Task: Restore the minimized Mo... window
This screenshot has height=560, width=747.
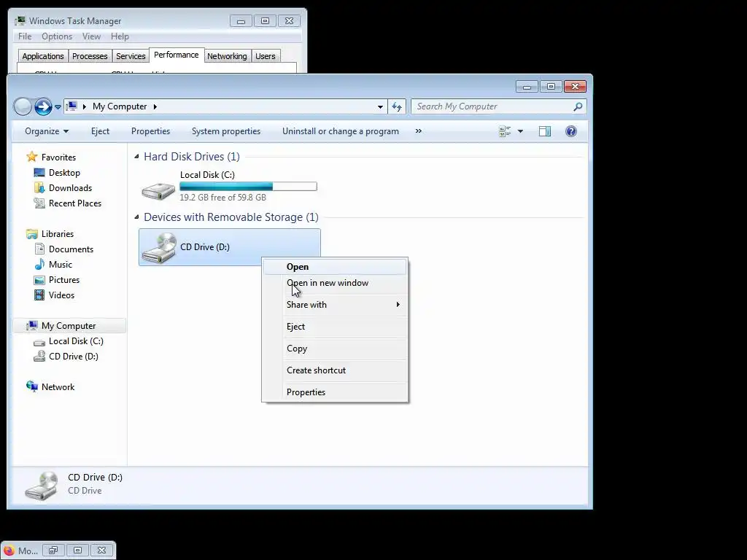Action: (53, 551)
